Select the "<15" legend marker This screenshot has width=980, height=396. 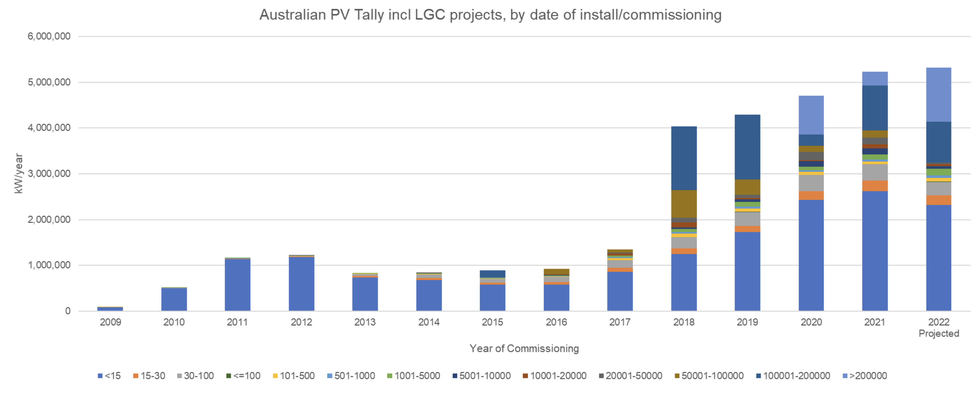click(100, 376)
